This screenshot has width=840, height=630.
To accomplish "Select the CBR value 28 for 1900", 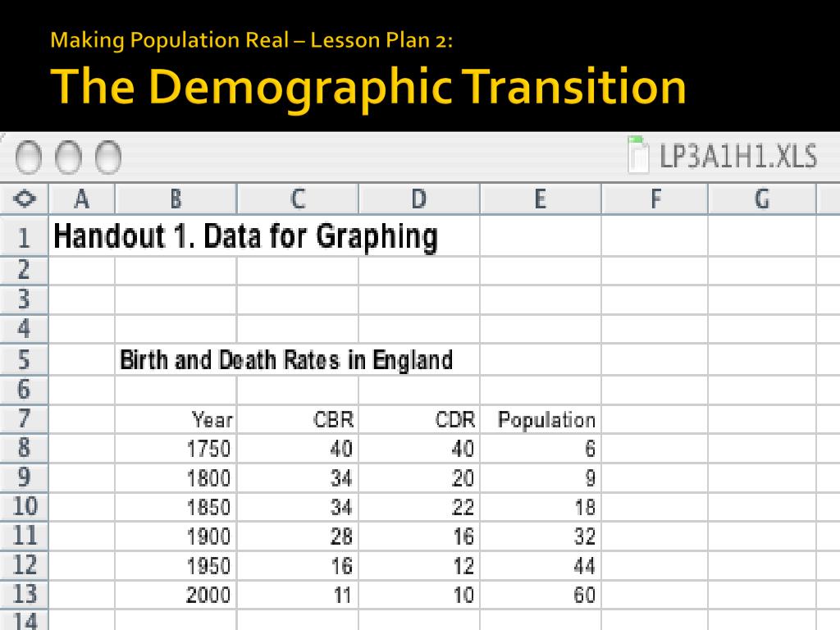I will 298,536.
